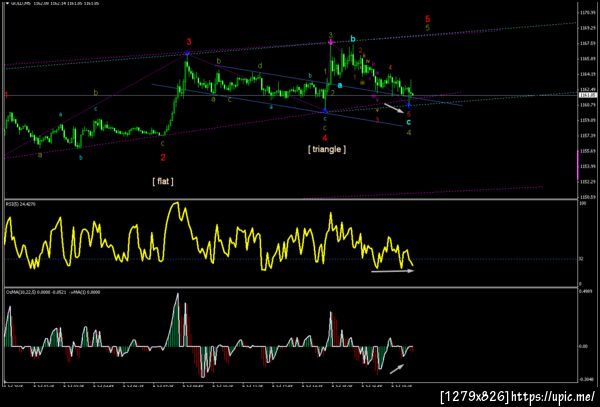This screenshot has width=600, height=407.
Task: Select the '[ triangle ]' text label
Action: pyautogui.click(x=327, y=149)
